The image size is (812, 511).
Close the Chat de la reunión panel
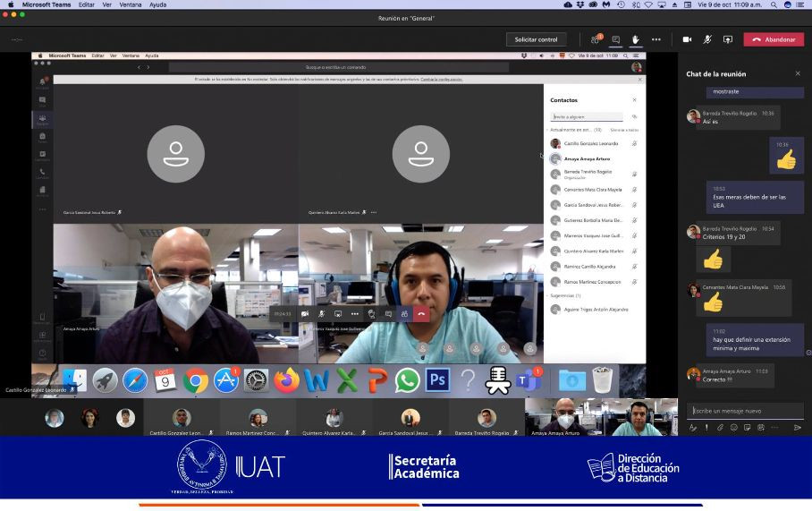click(798, 73)
